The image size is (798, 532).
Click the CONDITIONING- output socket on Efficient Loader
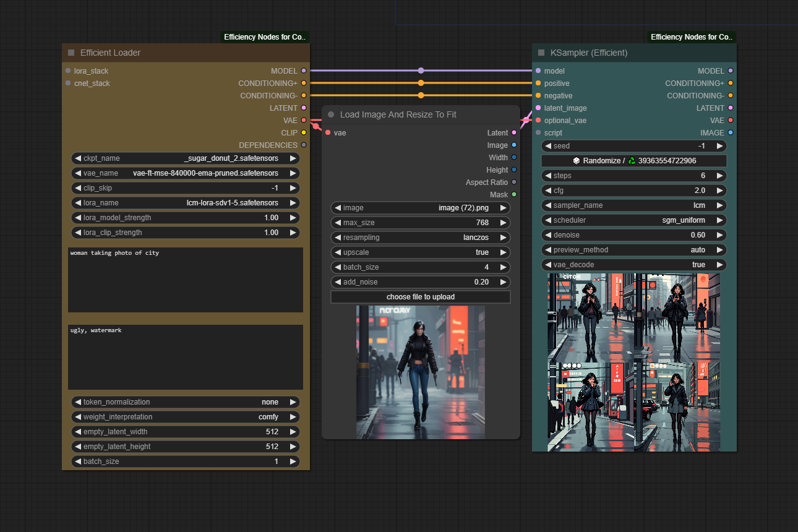click(x=304, y=95)
